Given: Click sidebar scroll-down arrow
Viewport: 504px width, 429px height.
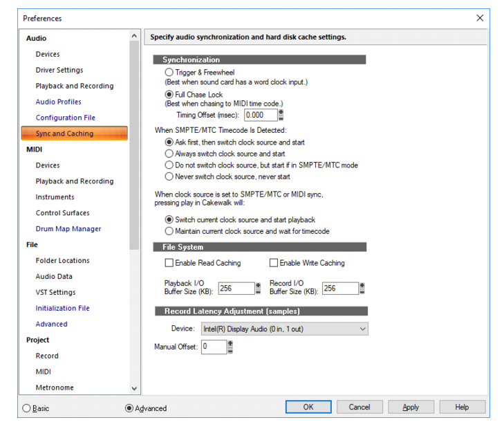Looking at the screenshot, I should coord(134,388).
